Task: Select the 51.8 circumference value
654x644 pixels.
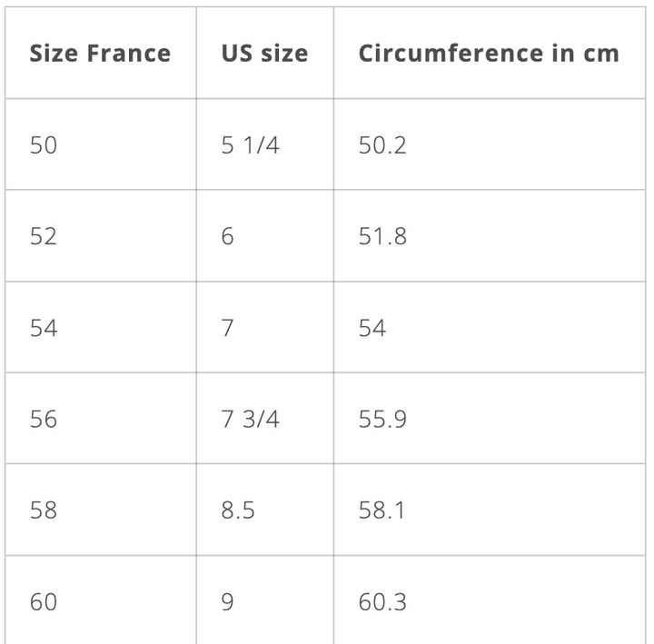Action: [x=382, y=236]
